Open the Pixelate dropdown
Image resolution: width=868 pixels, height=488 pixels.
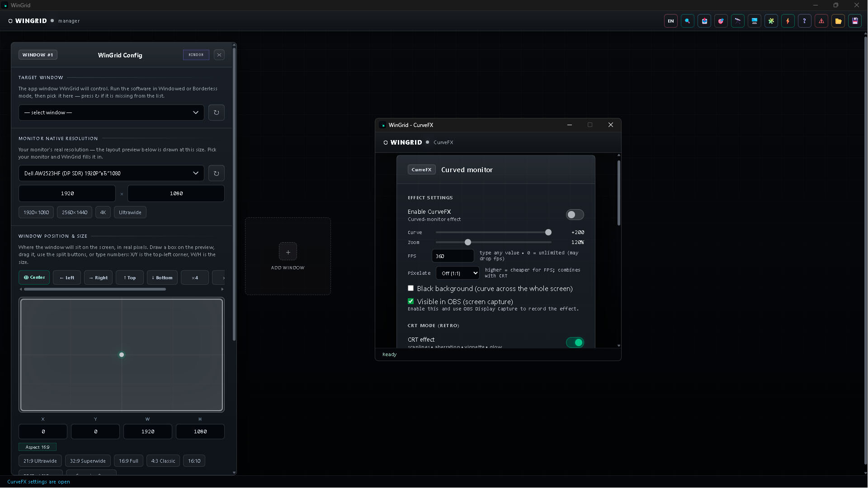[458, 273]
